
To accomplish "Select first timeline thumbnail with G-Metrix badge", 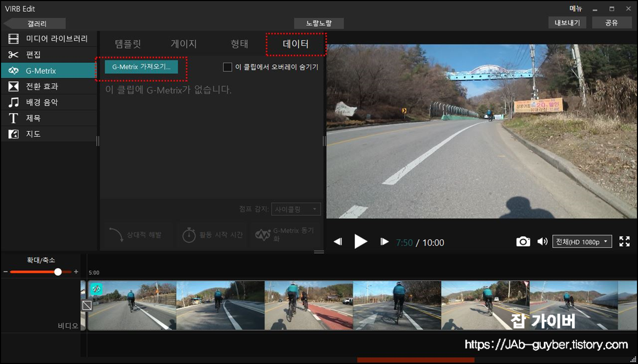I will [132, 306].
